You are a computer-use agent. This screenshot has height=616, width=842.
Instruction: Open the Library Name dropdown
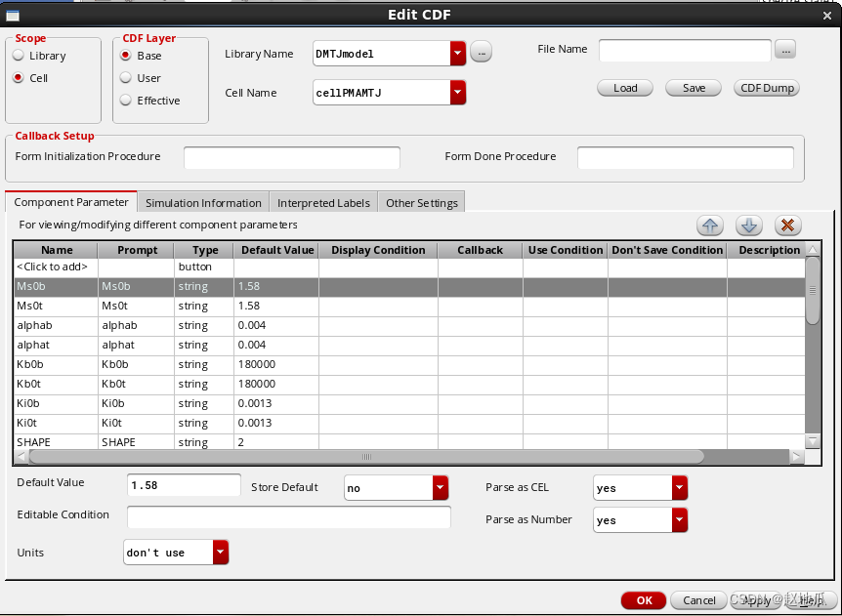(x=457, y=54)
